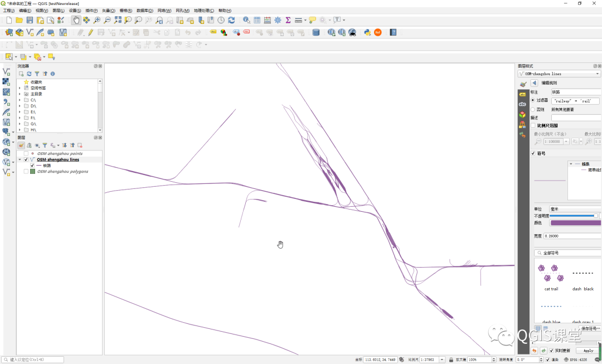Click the Apply button
This screenshot has height=364, width=602.
point(588,351)
